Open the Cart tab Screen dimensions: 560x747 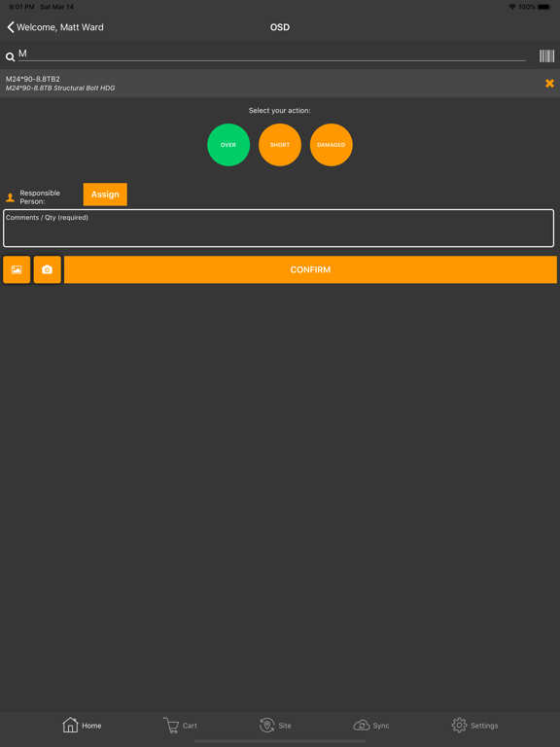click(180, 725)
